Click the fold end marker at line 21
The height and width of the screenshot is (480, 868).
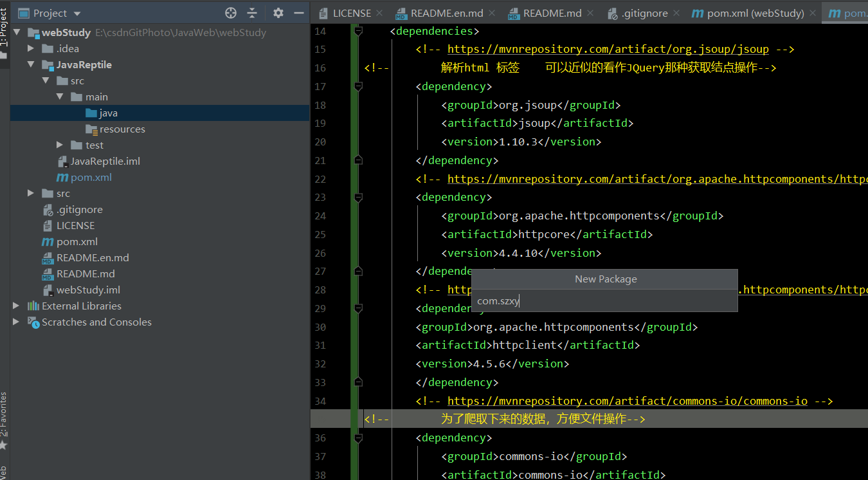pyautogui.click(x=358, y=160)
